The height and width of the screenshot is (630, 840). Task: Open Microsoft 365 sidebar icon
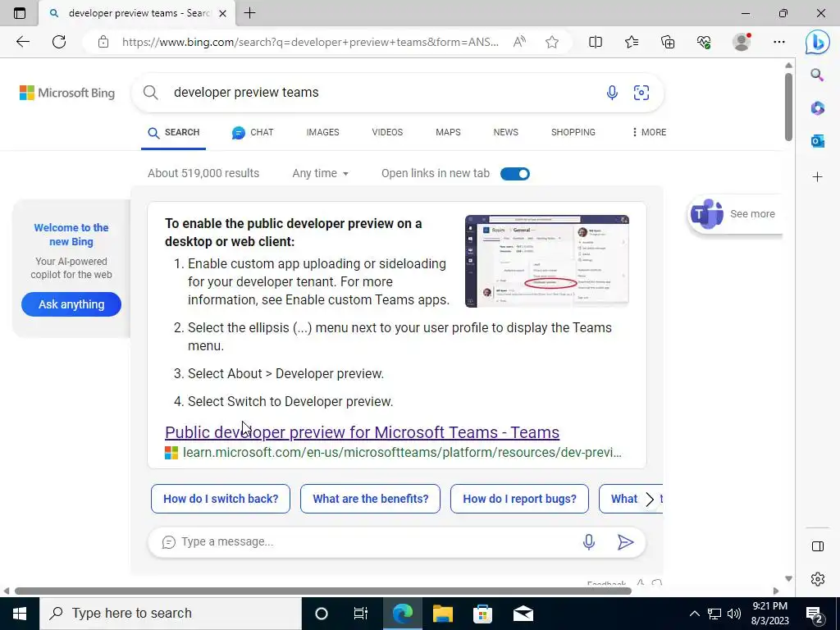(817, 108)
